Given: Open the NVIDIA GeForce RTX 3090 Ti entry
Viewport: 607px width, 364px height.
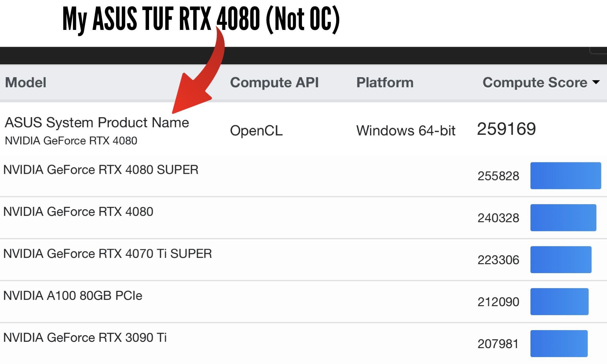Looking at the screenshot, I should coord(85,337).
